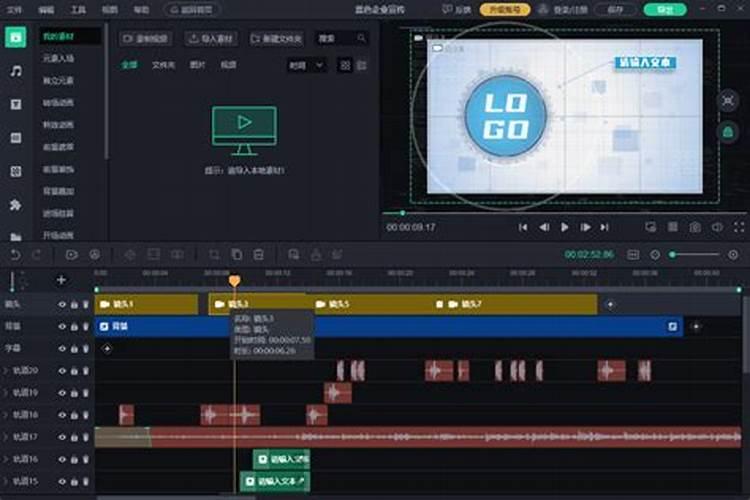
Task: Select the 文件夹 filter tab
Action: [163, 65]
